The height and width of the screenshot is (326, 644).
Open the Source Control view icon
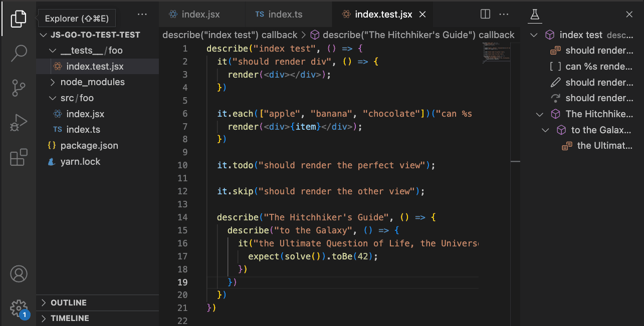[18, 88]
